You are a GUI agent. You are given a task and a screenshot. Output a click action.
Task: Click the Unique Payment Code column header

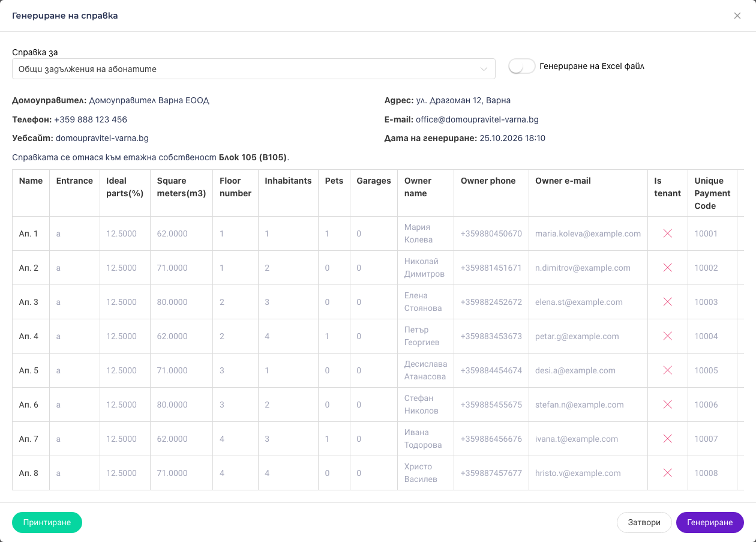(x=712, y=193)
